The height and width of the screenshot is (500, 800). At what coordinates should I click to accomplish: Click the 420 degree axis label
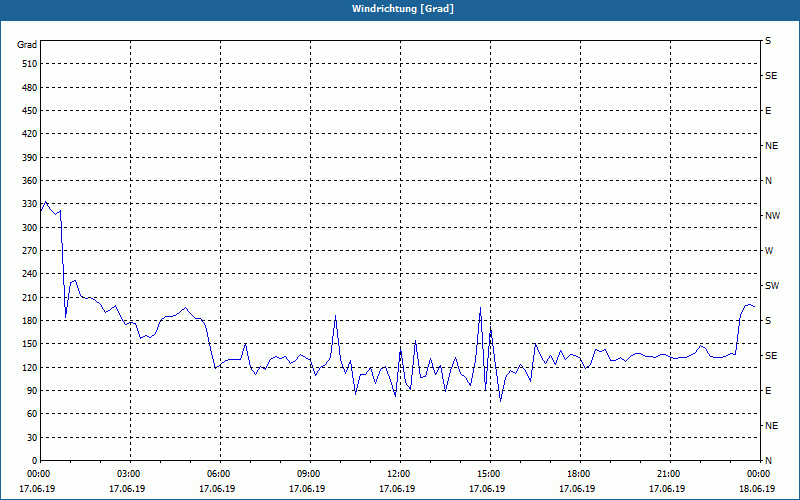(x=30, y=134)
